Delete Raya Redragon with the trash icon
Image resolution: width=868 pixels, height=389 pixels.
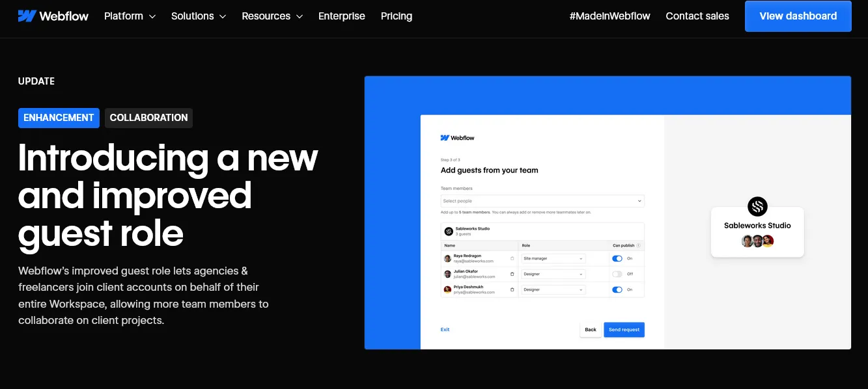tap(512, 258)
